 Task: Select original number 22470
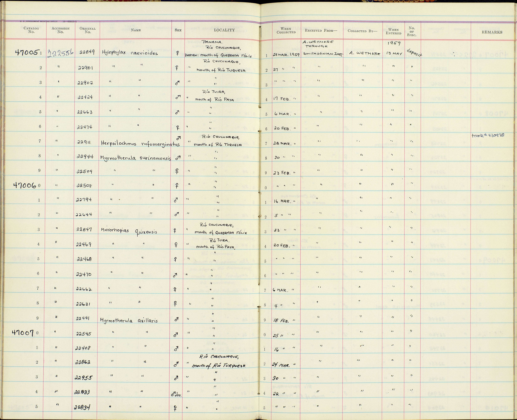(x=84, y=274)
